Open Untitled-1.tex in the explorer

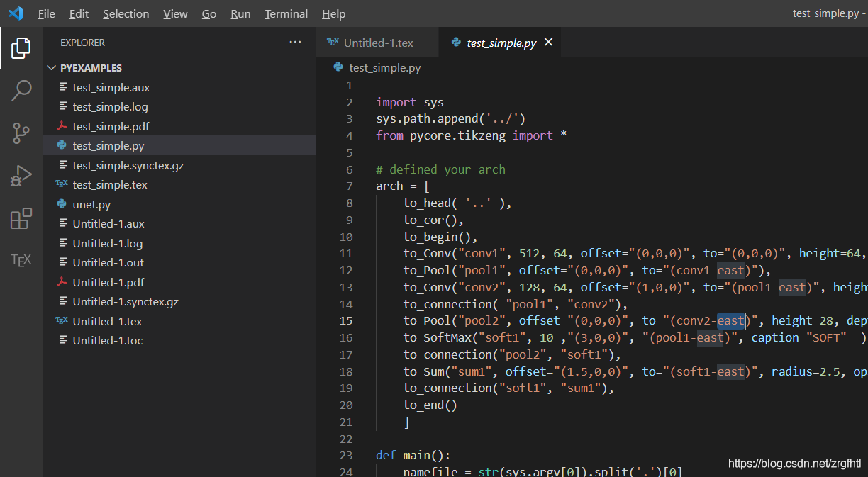(x=179, y=321)
